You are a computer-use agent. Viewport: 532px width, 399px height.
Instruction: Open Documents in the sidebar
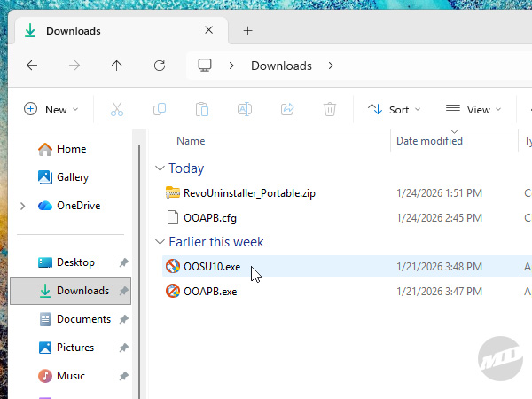coord(82,319)
